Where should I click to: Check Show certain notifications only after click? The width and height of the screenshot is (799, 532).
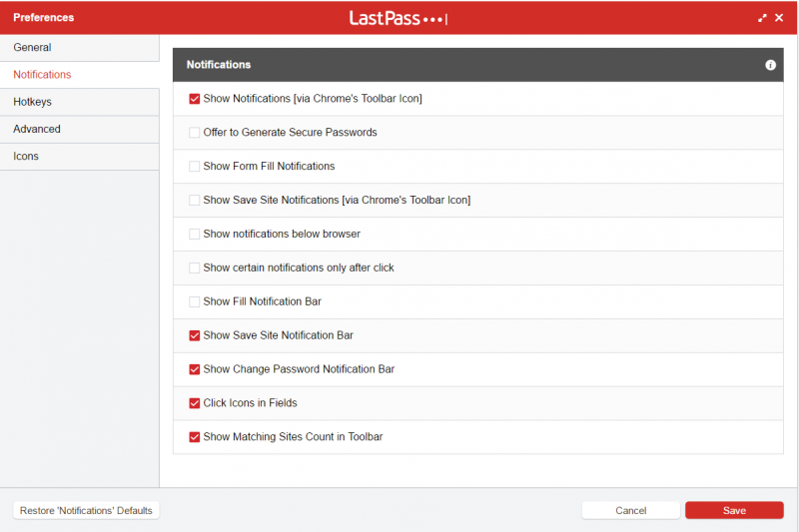[194, 267]
